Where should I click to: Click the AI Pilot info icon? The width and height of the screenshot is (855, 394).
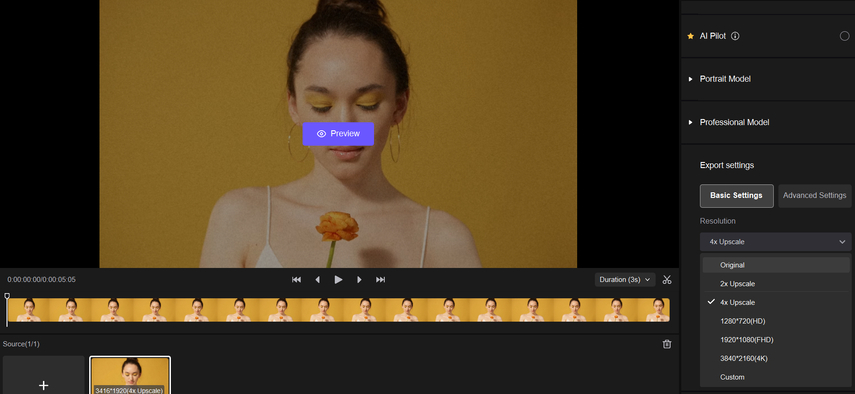tap(735, 36)
